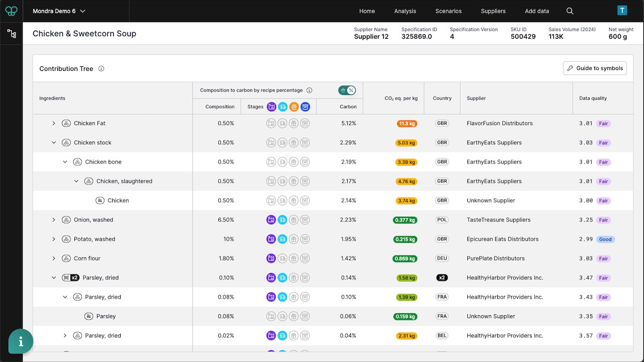Click the orange packaging stage header icon
Screen dimensions: 644x362
point(294,107)
